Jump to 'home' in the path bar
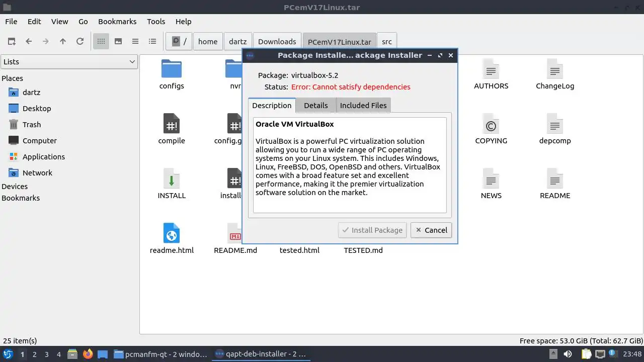This screenshot has height=362, width=644. (208, 42)
